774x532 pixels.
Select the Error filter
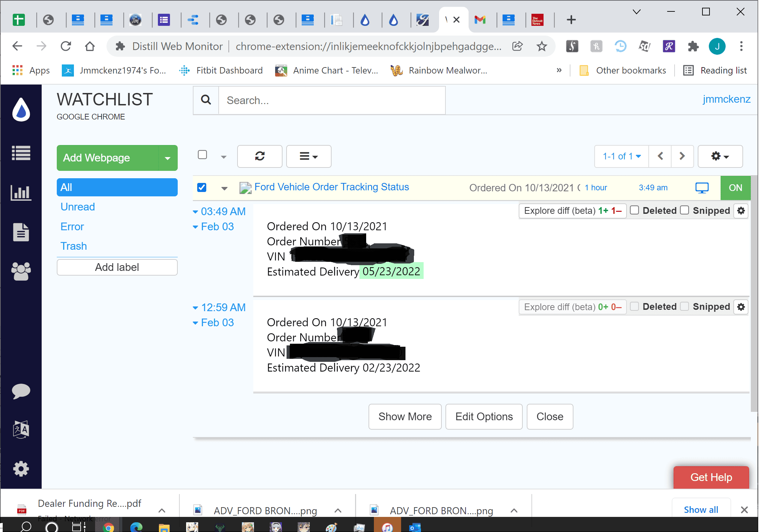point(72,227)
